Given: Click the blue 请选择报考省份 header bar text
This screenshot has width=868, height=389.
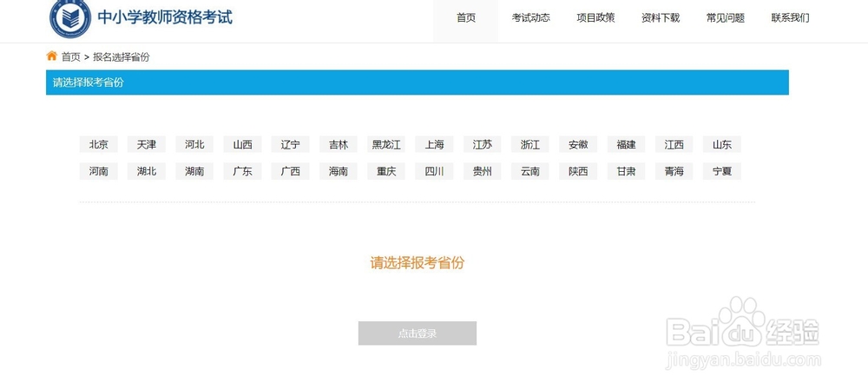Looking at the screenshot, I should pos(88,82).
